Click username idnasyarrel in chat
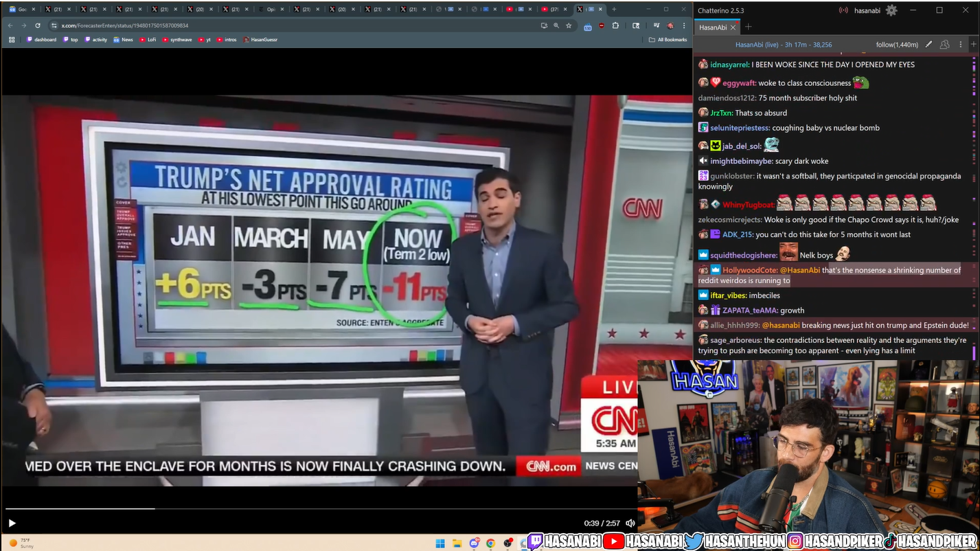 click(729, 65)
